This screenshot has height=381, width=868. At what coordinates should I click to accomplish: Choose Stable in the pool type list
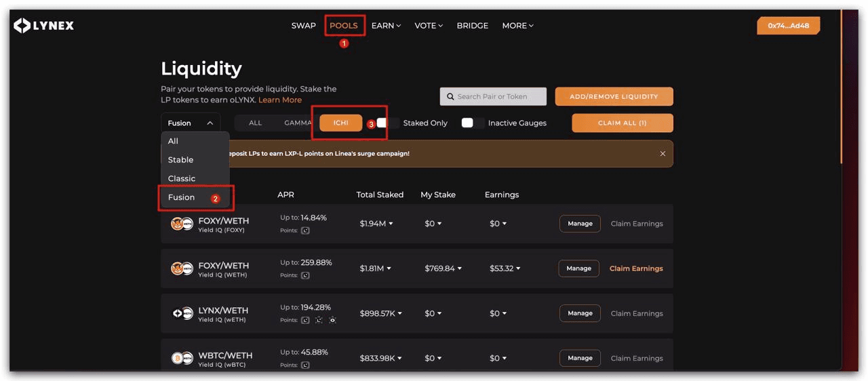pyautogui.click(x=195, y=160)
